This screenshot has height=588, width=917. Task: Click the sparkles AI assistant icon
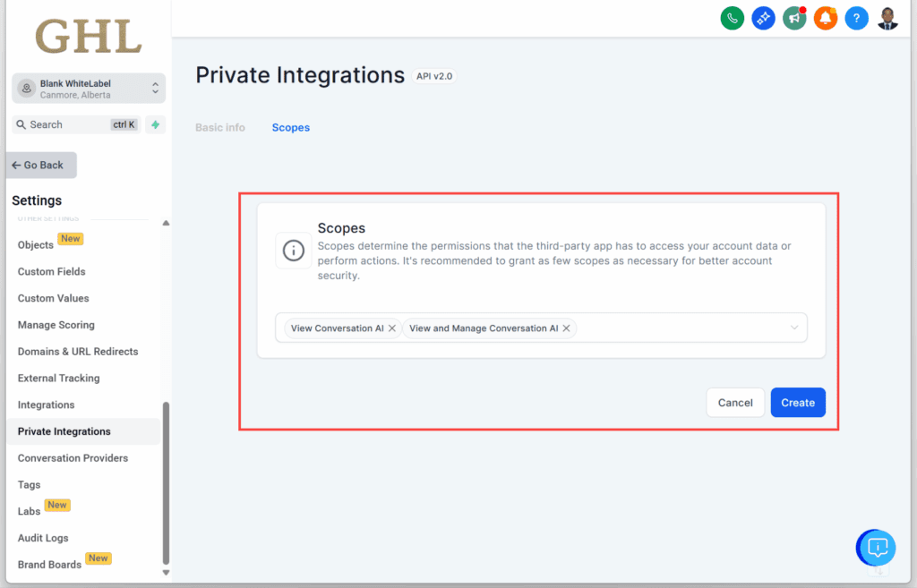(x=763, y=18)
